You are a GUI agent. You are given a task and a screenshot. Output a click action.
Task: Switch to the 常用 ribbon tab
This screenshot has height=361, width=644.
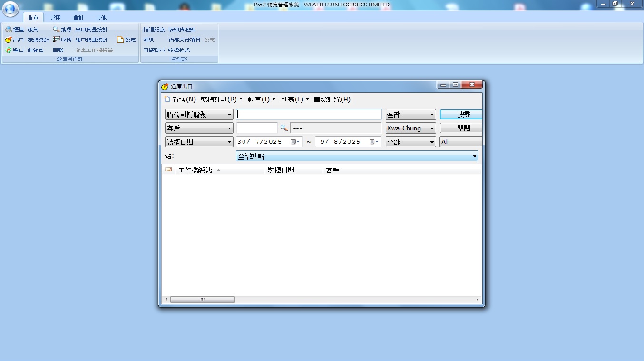tap(56, 17)
